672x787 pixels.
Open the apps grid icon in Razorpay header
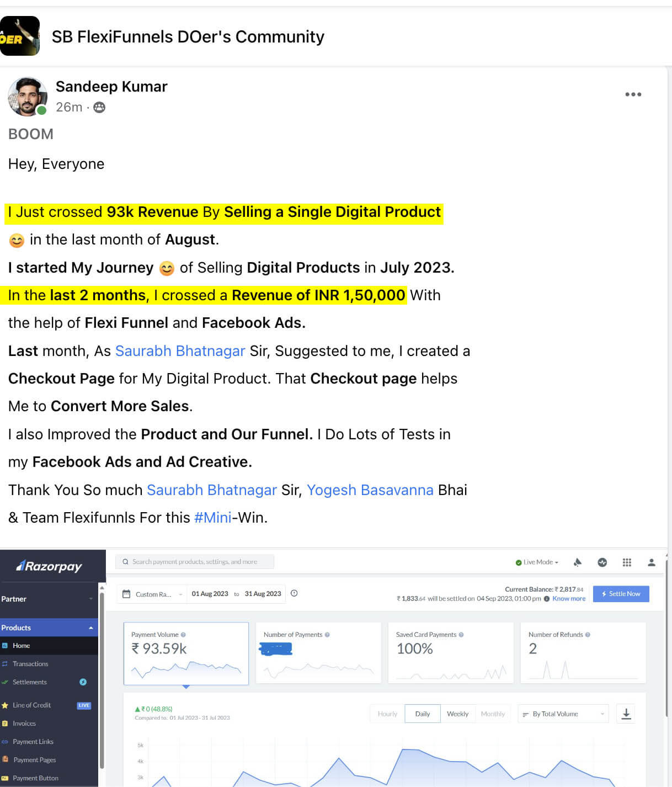[627, 562]
